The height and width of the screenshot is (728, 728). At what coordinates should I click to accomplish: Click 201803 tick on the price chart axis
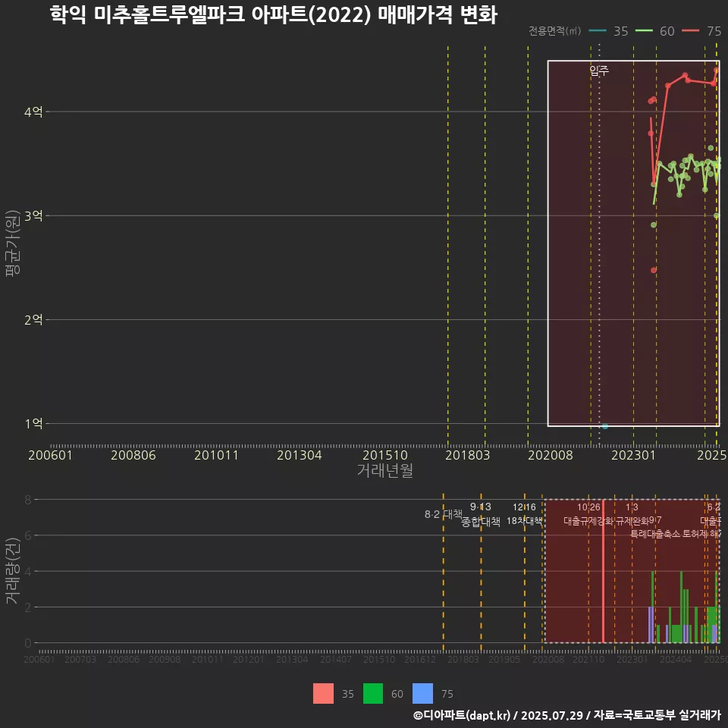pyautogui.click(x=468, y=455)
